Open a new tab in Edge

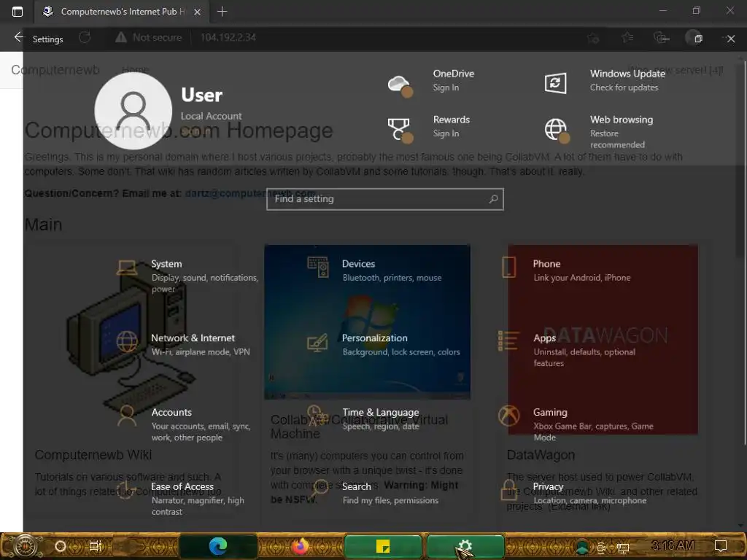point(222,12)
